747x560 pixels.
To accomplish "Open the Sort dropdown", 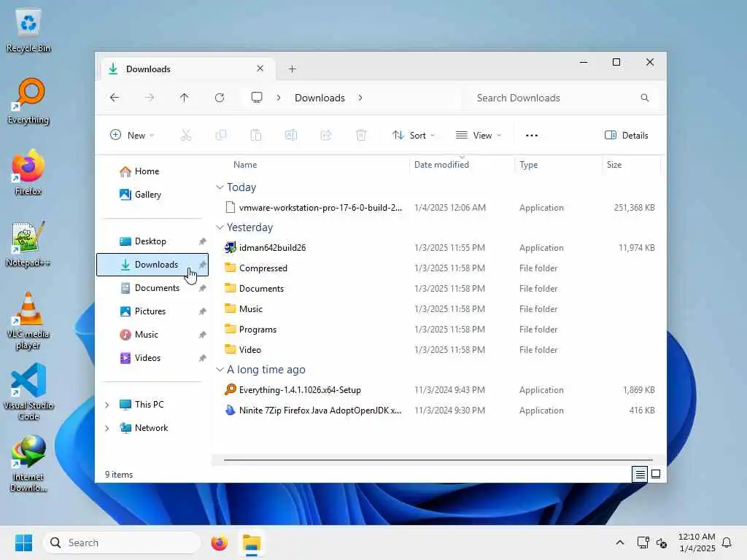I will pyautogui.click(x=413, y=135).
